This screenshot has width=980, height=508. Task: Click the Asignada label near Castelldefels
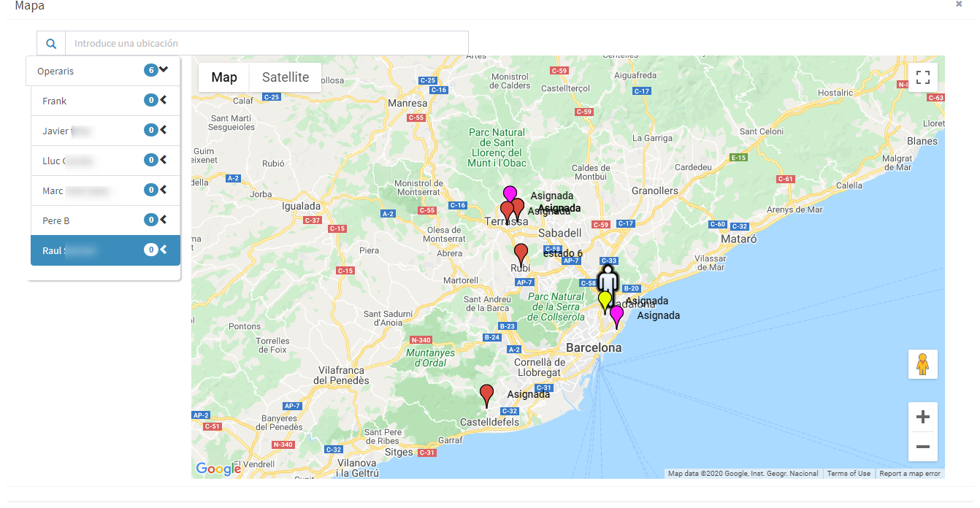(529, 395)
